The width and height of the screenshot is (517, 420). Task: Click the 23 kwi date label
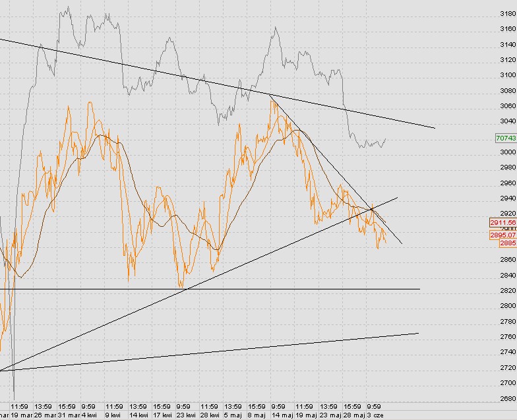pyautogui.click(x=186, y=415)
